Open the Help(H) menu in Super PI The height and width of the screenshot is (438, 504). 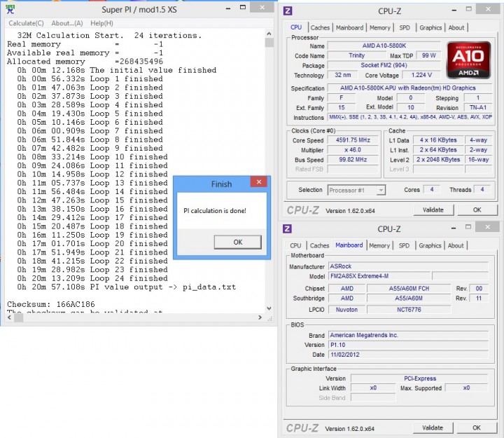pos(101,23)
